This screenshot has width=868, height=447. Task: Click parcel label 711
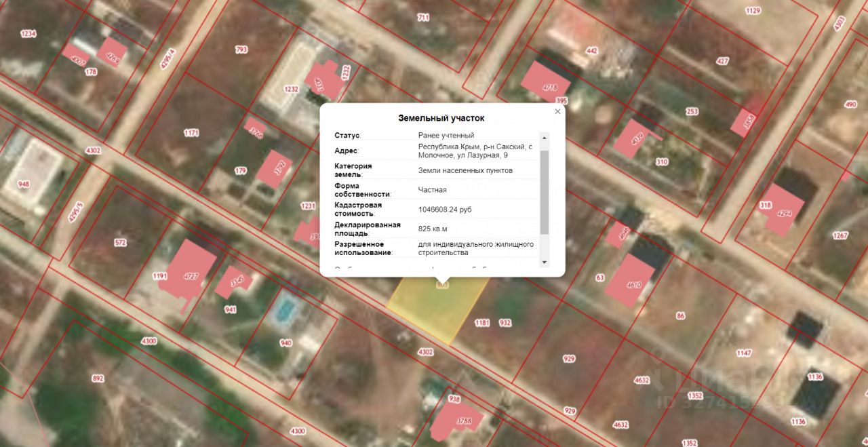[423, 18]
